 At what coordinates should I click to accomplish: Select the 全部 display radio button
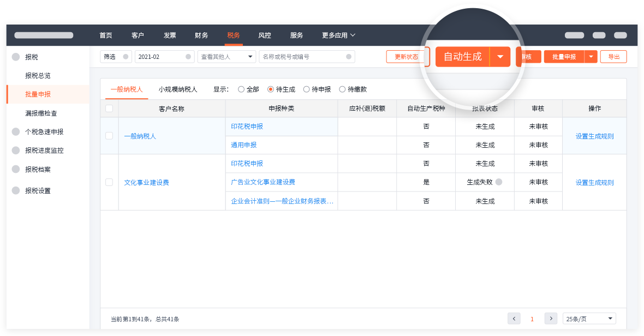tap(241, 89)
